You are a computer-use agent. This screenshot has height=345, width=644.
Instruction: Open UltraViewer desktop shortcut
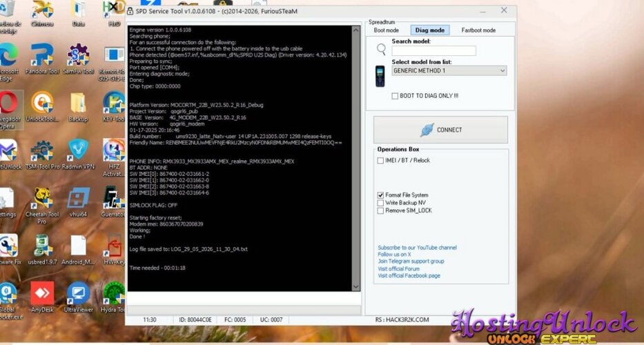pos(78,297)
